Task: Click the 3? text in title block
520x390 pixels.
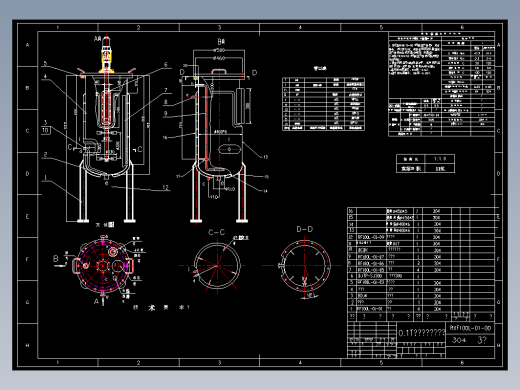Action: [482, 340]
